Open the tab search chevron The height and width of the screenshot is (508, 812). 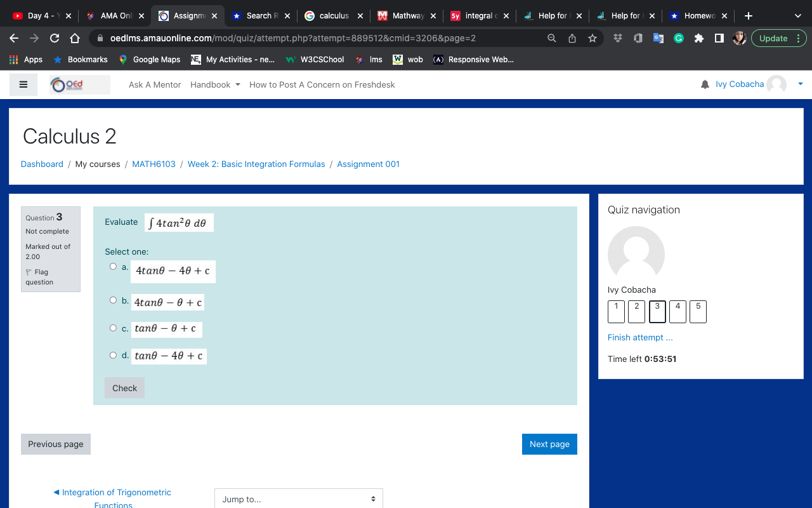click(798, 16)
